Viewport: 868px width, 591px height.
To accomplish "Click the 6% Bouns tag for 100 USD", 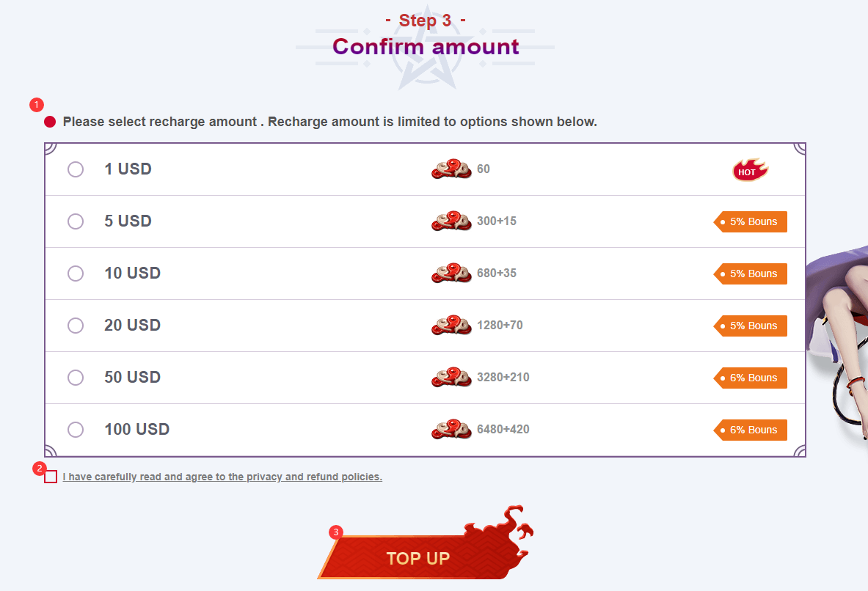I will point(750,430).
